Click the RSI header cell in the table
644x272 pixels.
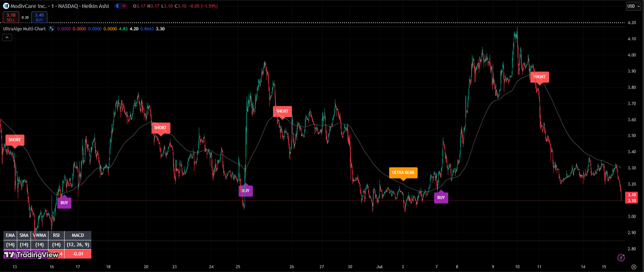pos(56,235)
